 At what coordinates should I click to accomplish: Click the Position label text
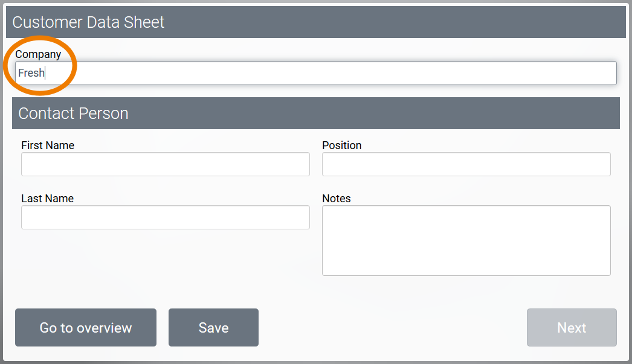point(341,145)
